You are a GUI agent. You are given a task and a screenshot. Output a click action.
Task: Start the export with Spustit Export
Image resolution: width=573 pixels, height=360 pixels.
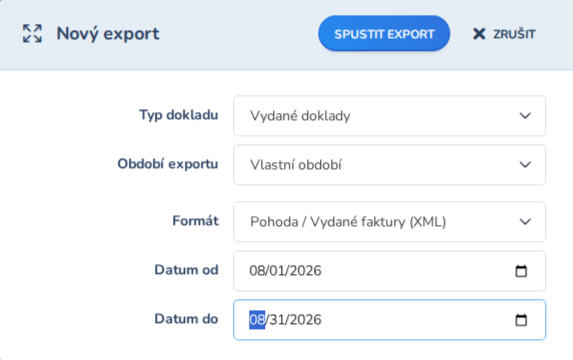[384, 34]
